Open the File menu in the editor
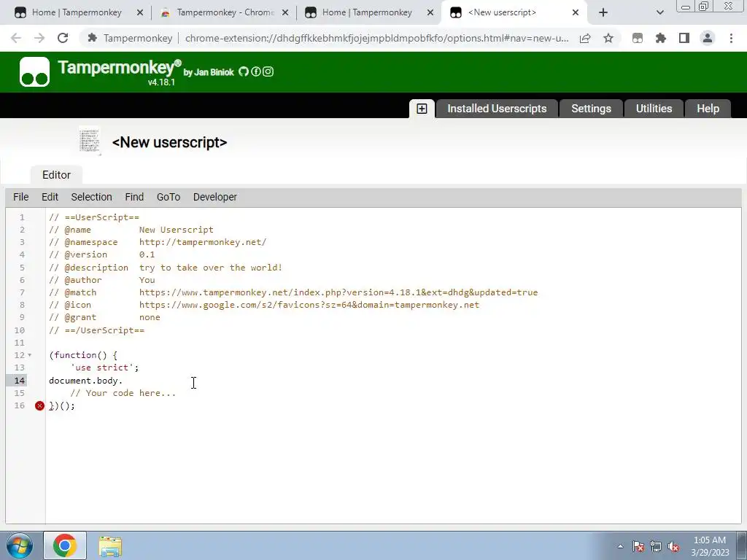 pos(21,197)
